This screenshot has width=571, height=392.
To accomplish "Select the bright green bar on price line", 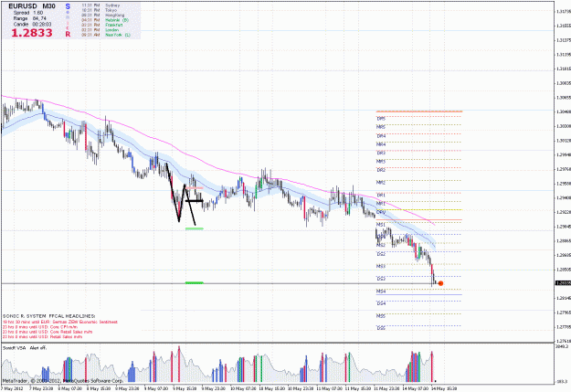I will click(194, 282).
